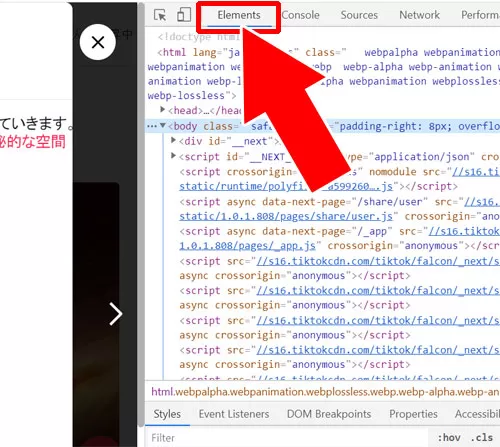Click the pink Japanese hashtag text
Image resolution: width=500 pixels, height=447 pixels.
pos(33,142)
